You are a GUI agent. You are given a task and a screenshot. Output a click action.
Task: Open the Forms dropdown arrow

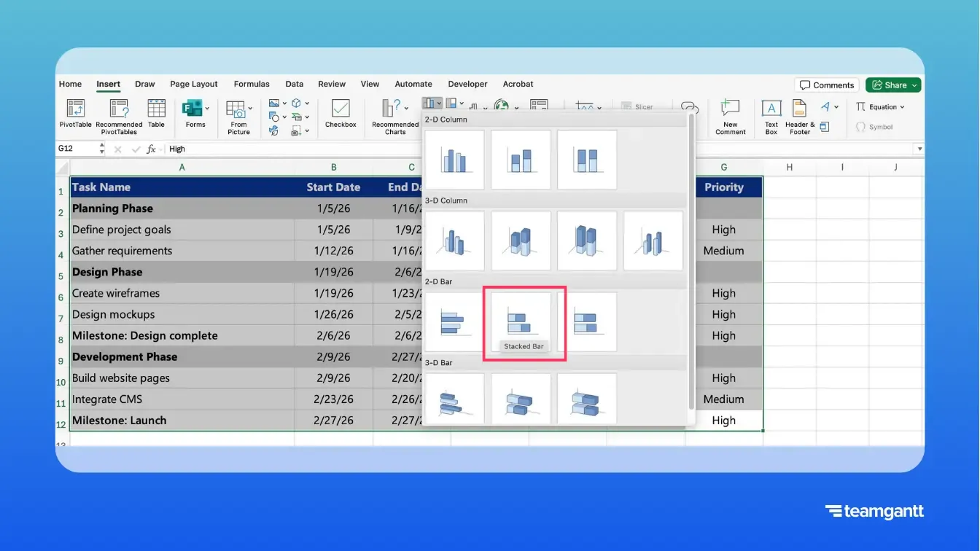208,109
